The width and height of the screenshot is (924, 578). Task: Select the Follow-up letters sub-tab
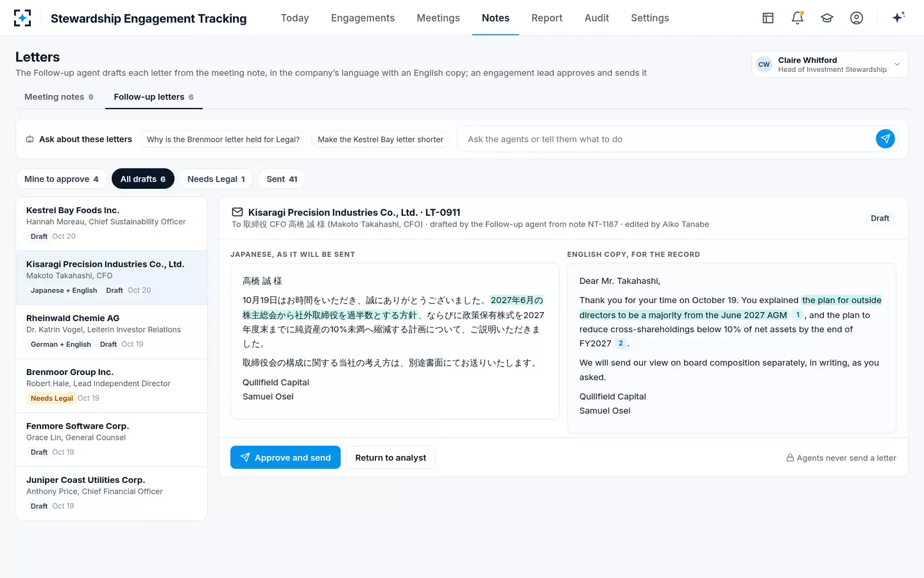pos(154,97)
